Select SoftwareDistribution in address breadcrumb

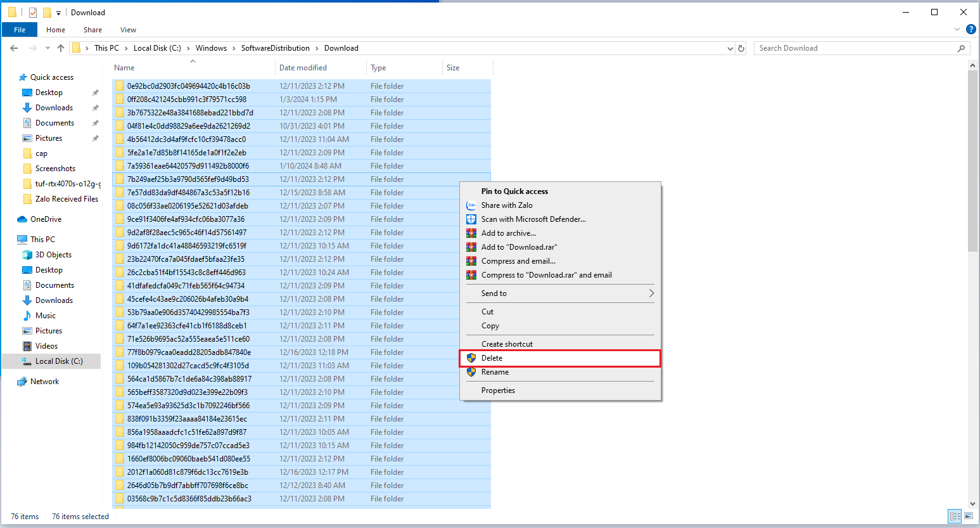click(x=276, y=48)
